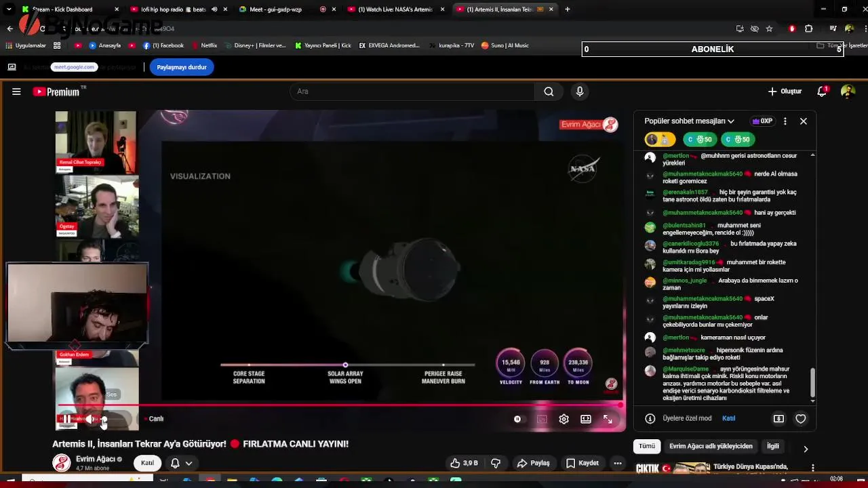Send a heart reaction in chat
Viewport: 868px width, 488px height.
pyautogui.click(x=800, y=419)
